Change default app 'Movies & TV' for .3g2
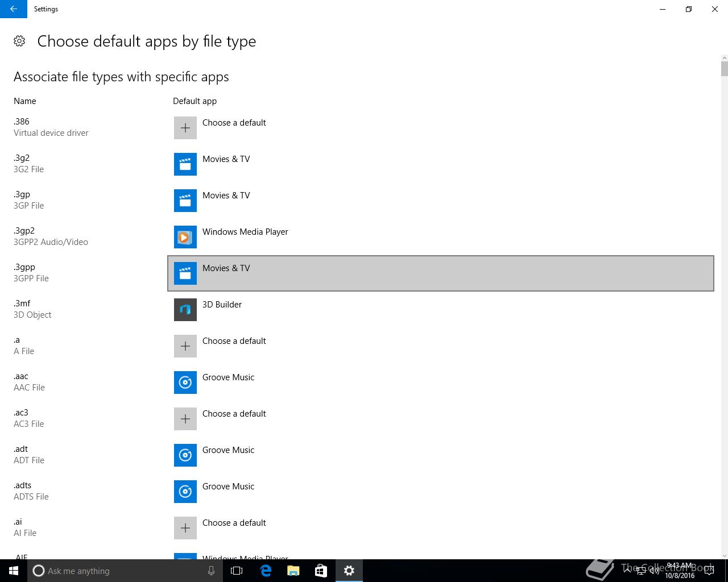 (226, 159)
